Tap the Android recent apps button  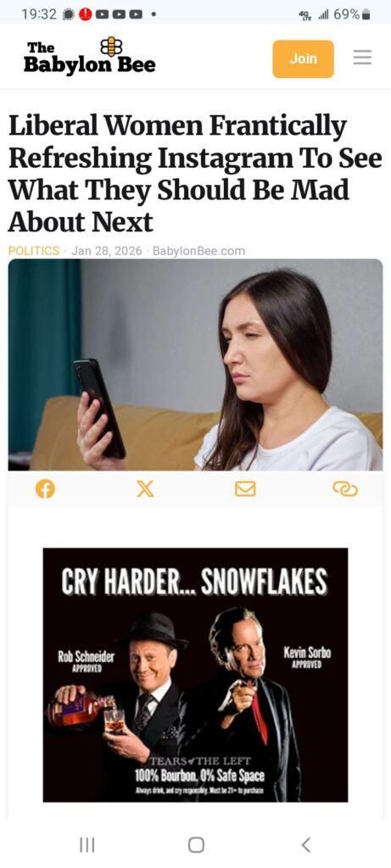click(87, 845)
